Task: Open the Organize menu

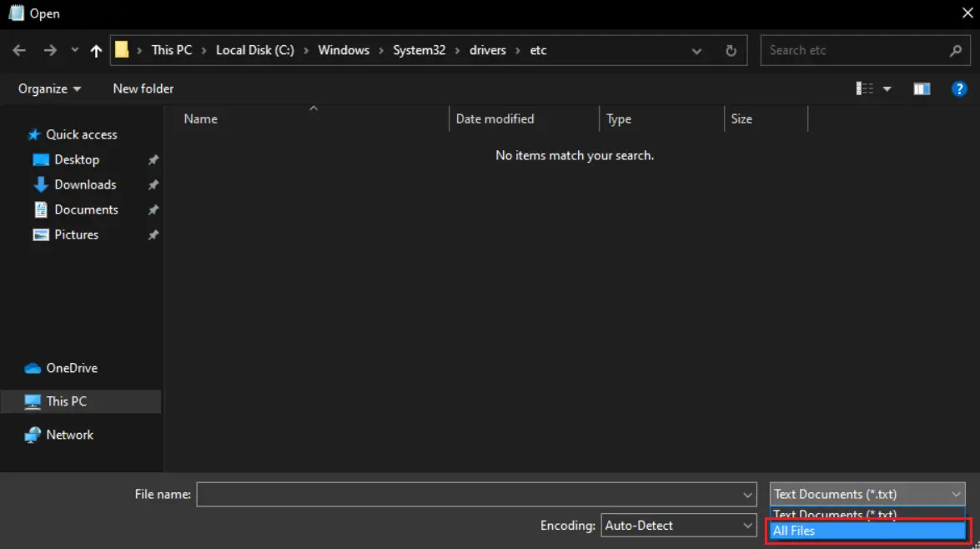Action: coord(49,88)
